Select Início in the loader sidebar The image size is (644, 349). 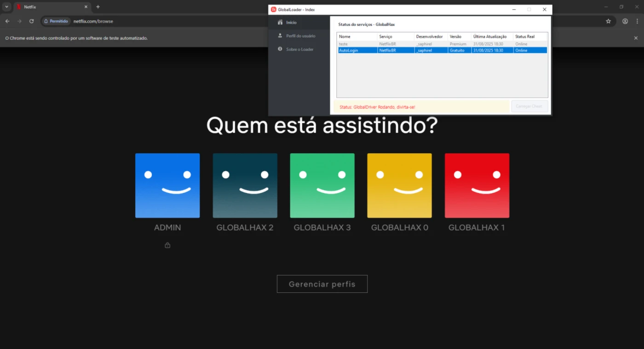coord(291,23)
